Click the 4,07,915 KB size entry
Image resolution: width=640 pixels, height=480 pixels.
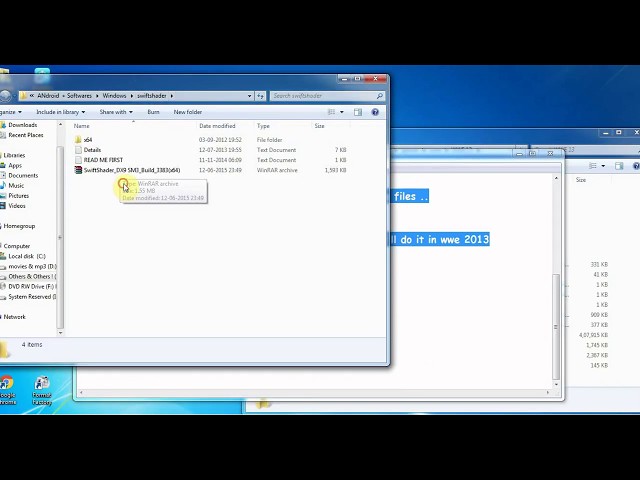(593, 335)
